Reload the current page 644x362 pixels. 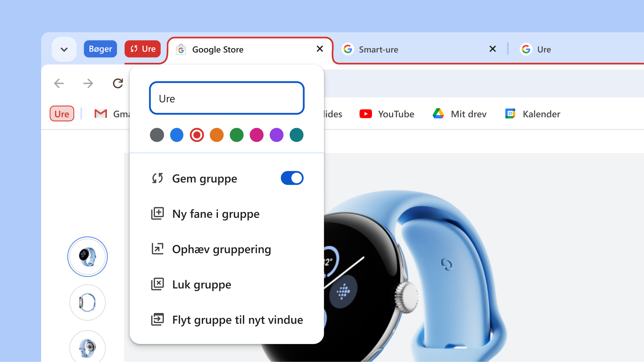coord(117,83)
